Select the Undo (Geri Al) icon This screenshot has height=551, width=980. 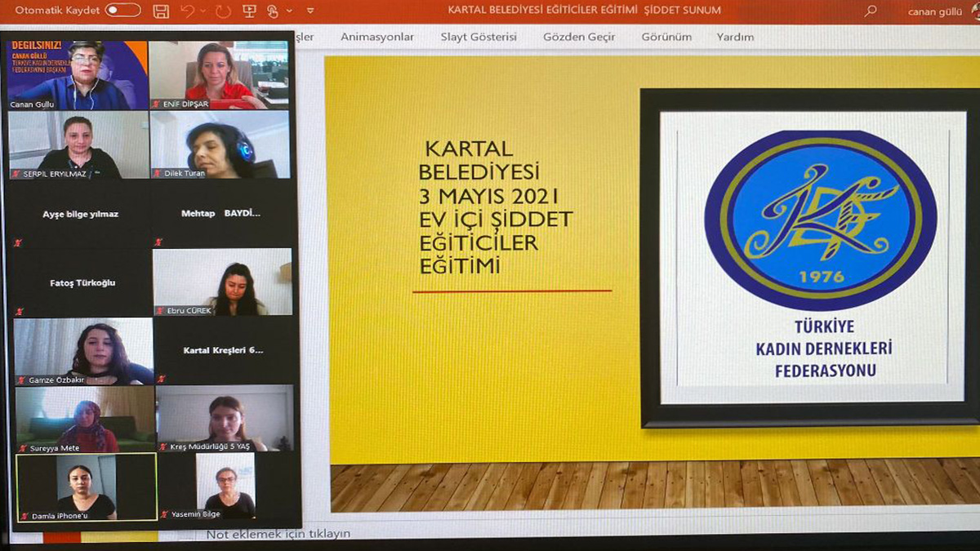pyautogui.click(x=187, y=11)
